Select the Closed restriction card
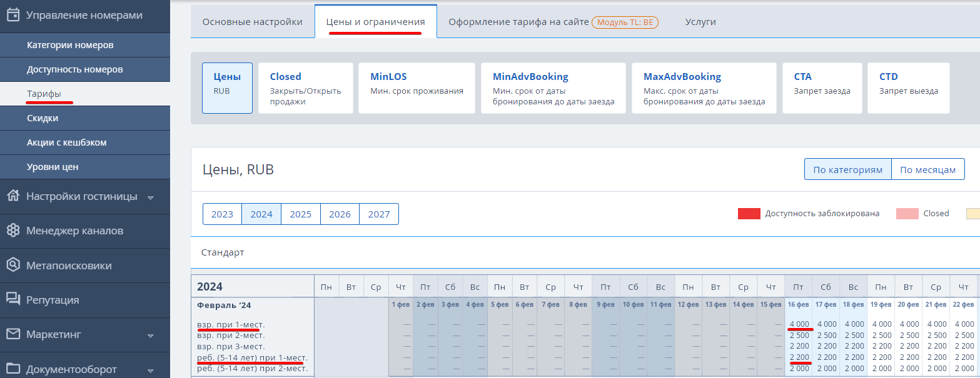Image resolution: width=980 pixels, height=378 pixels. [306, 88]
